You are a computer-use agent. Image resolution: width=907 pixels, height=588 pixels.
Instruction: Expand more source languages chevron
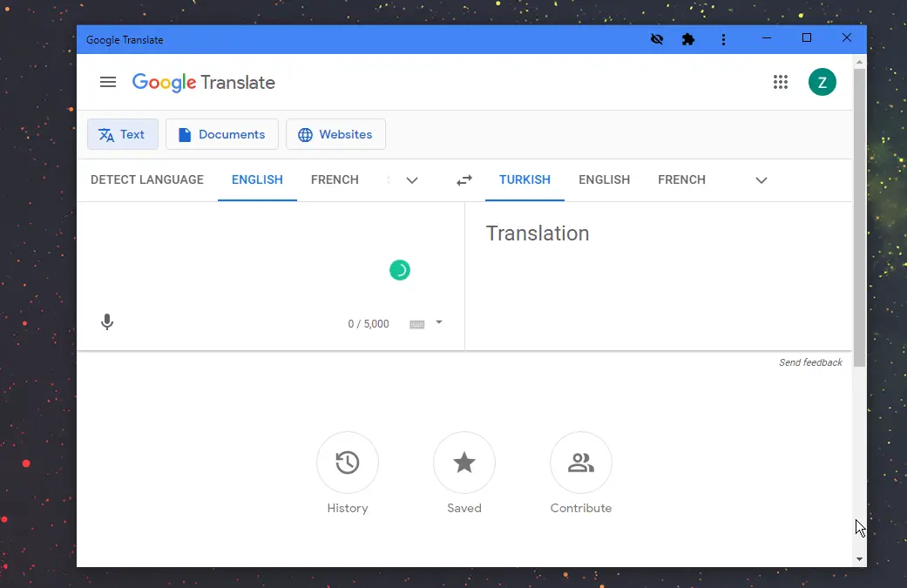[x=412, y=180]
